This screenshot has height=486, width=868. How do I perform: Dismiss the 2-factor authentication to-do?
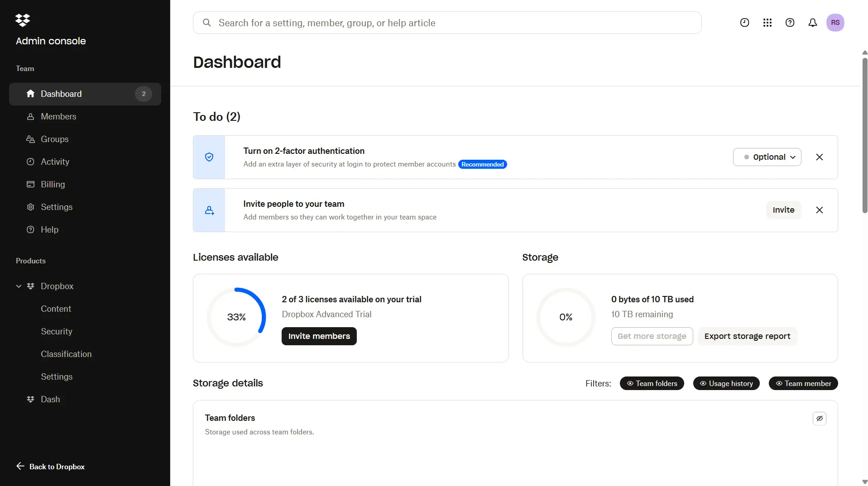coord(819,157)
